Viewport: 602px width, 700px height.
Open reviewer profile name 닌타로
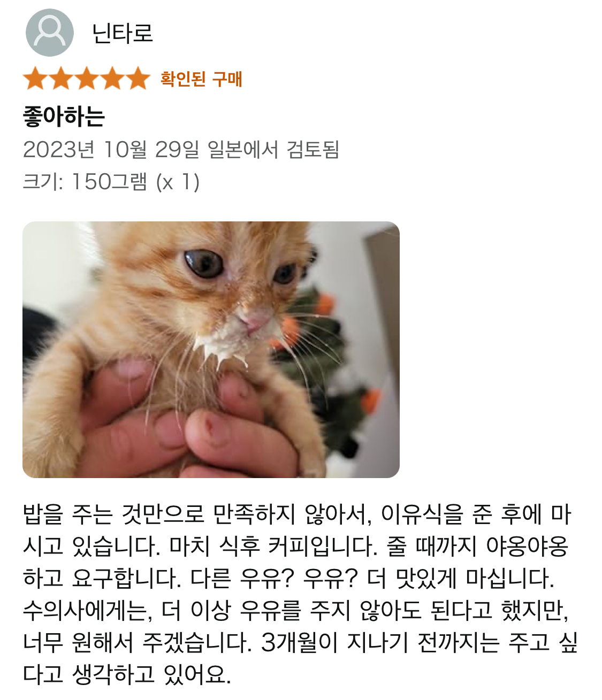click(x=123, y=33)
